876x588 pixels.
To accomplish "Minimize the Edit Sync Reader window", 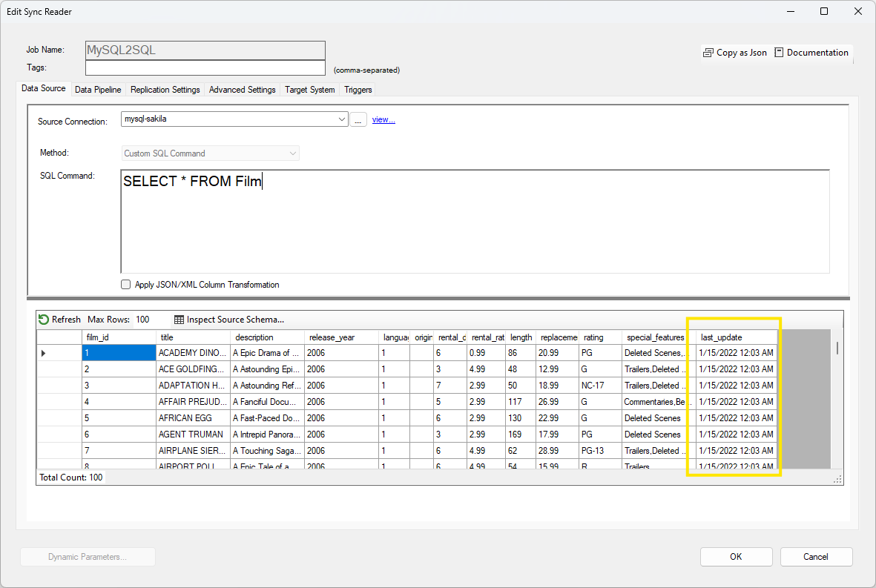I will point(791,11).
